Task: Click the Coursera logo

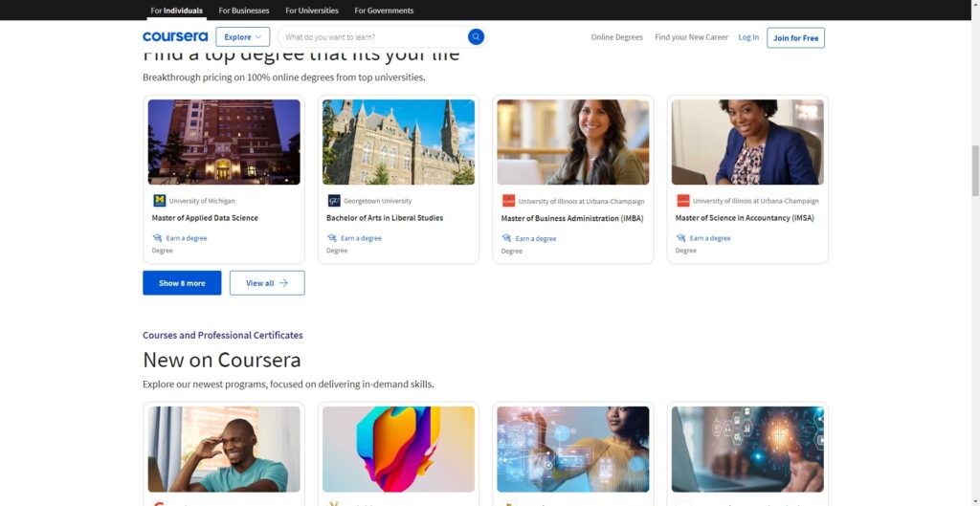Action: pyautogui.click(x=175, y=37)
